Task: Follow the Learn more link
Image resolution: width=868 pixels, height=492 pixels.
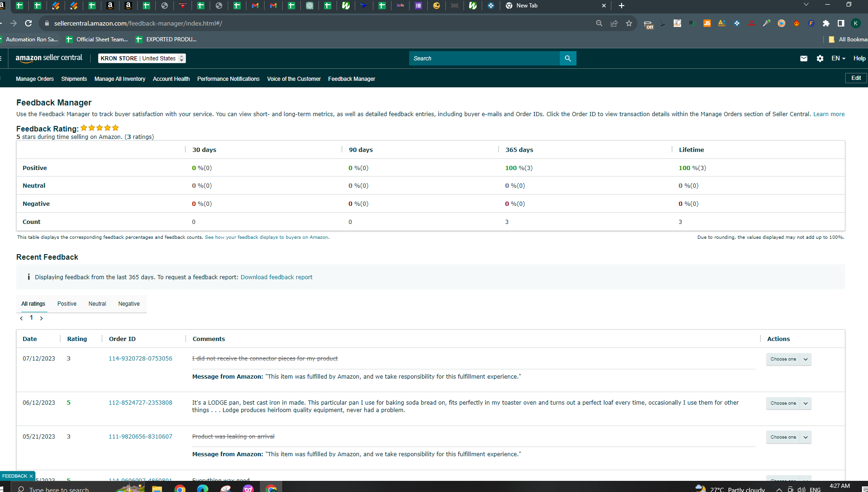Action: pos(829,114)
